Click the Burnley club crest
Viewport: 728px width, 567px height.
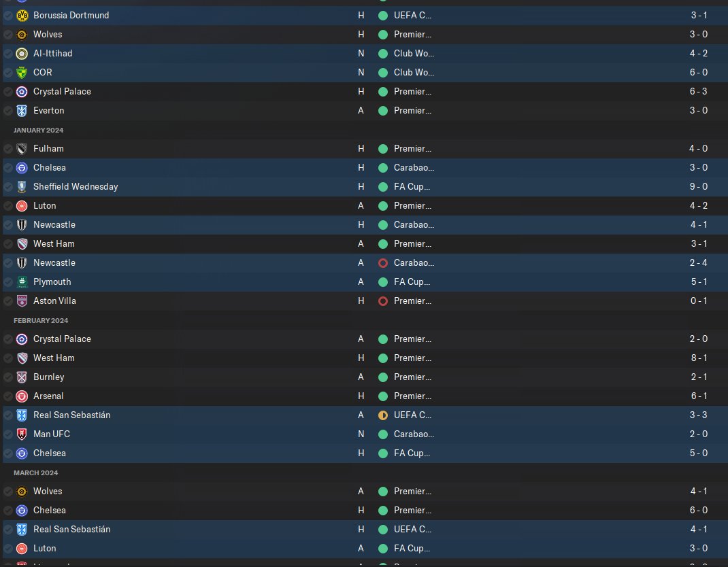[x=22, y=377]
